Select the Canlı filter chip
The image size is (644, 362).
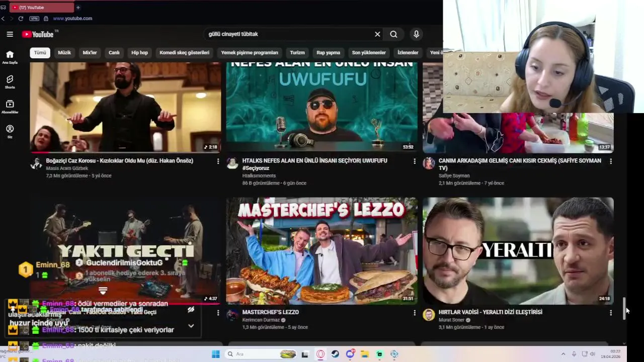114,52
